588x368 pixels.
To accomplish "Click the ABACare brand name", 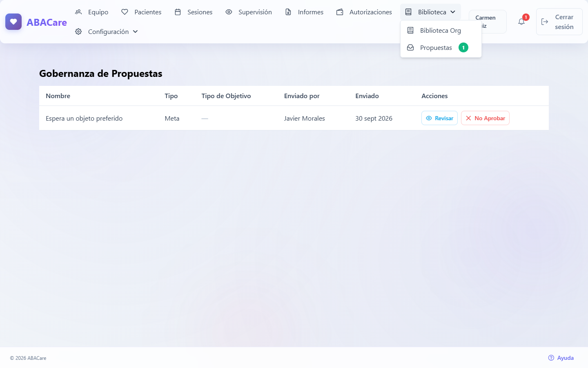I will [x=47, y=22].
